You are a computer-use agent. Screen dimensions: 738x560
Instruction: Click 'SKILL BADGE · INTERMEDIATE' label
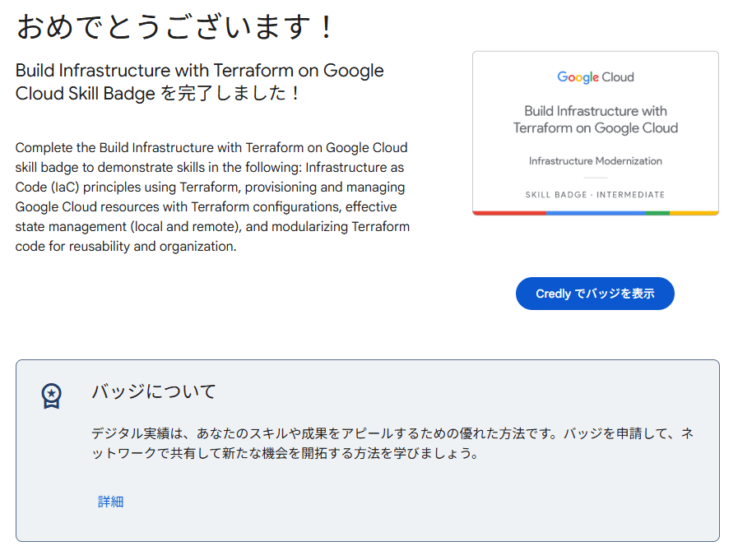(x=596, y=195)
